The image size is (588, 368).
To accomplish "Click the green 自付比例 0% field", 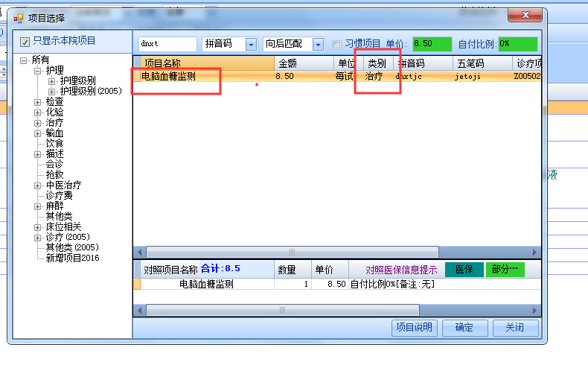I will click(518, 44).
